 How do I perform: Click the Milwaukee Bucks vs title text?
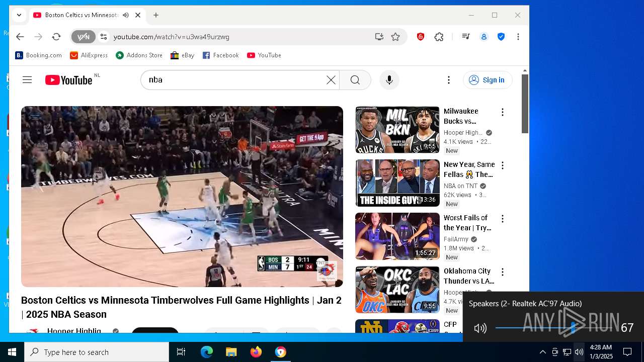pyautogui.click(x=461, y=116)
